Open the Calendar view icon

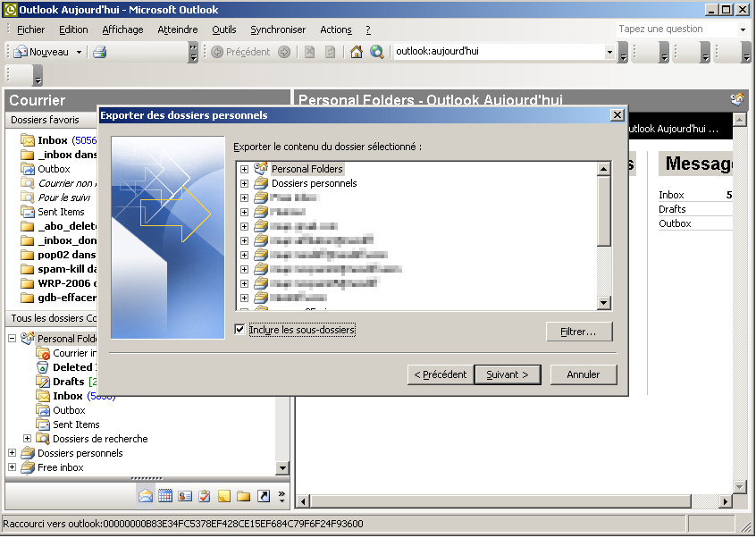(x=165, y=496)
